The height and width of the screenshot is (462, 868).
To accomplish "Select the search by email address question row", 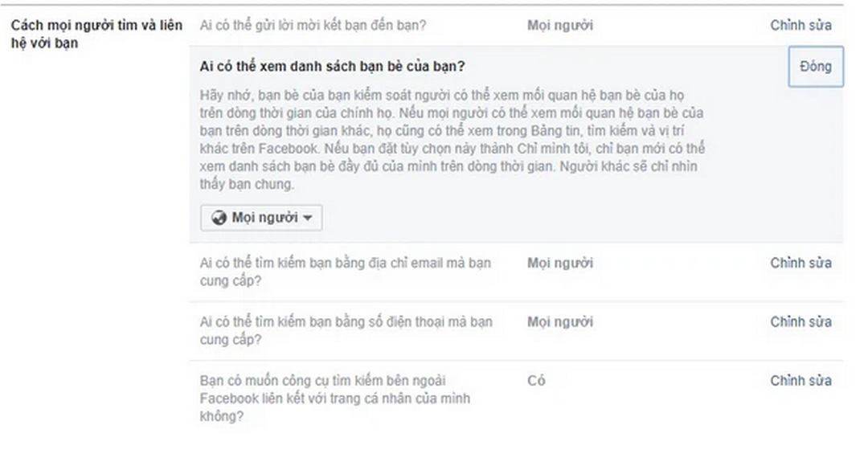I will [x=516, y=272].
